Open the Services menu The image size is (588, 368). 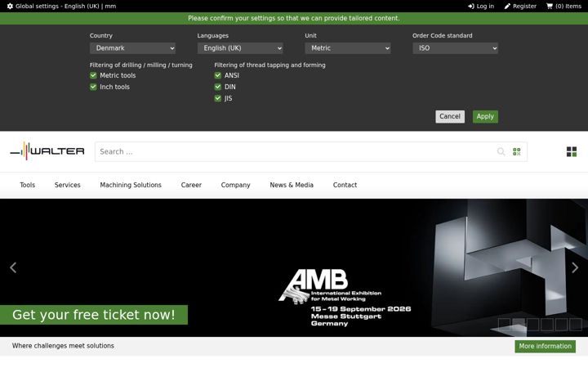tap(68, 185)
